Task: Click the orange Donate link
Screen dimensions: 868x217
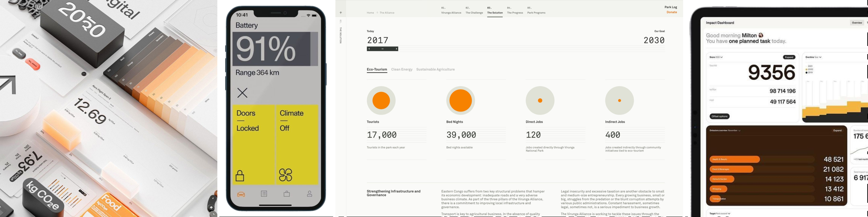Action: 672,12
